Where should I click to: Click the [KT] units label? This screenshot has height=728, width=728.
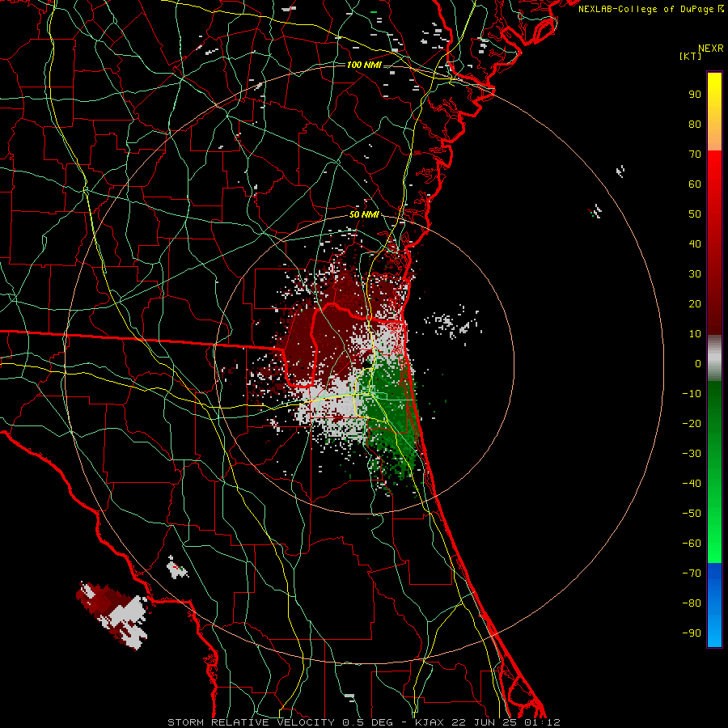pos(691,56)
